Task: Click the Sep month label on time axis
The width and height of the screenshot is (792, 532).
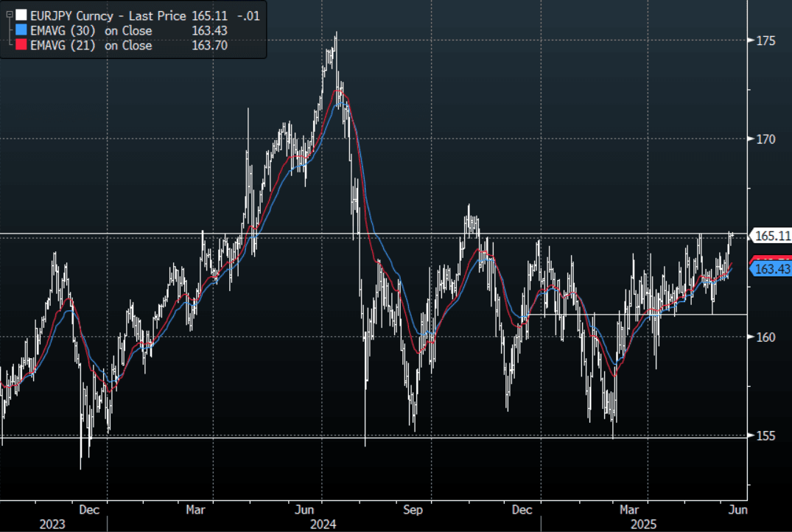Action: 413,509
